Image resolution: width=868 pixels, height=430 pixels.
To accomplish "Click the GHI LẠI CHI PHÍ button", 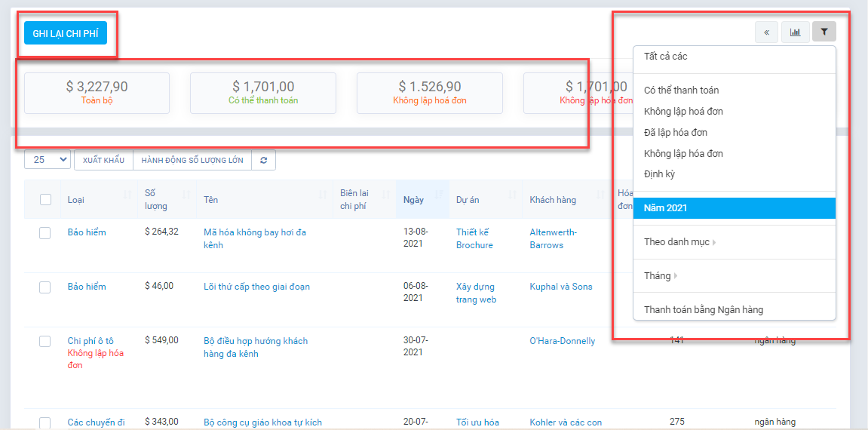I will (x=66, y=33).
